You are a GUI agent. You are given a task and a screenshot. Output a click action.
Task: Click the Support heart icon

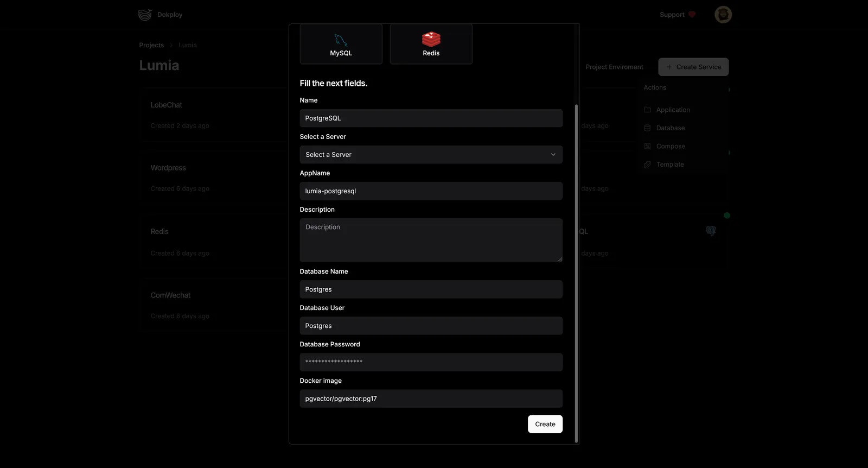[x=692, y=15]
